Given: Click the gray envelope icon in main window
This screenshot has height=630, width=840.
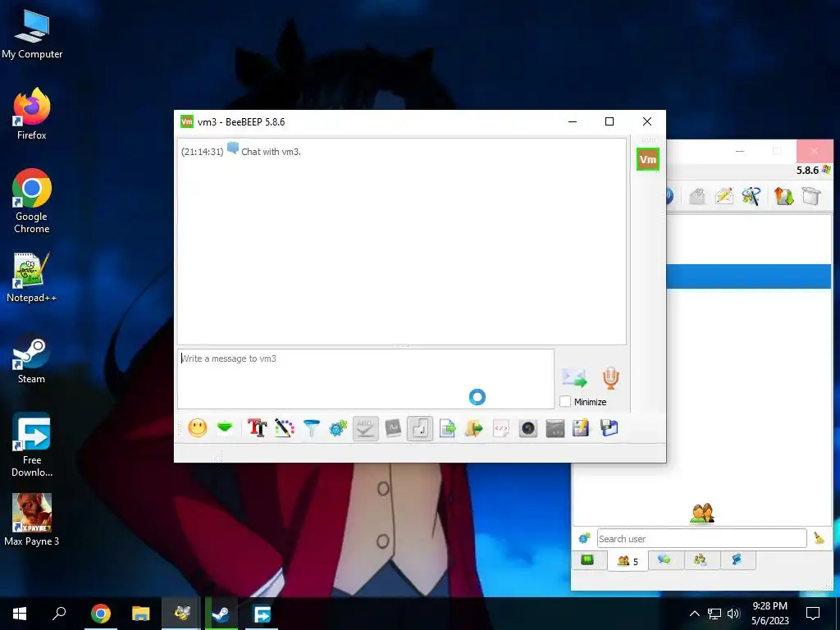Looking at the screenshot, I should [x=697, y=196].
